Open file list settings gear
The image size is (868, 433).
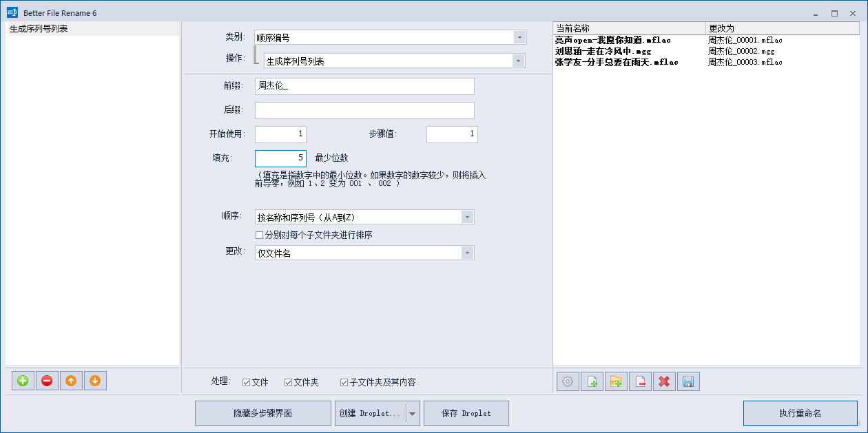point(568,381)
